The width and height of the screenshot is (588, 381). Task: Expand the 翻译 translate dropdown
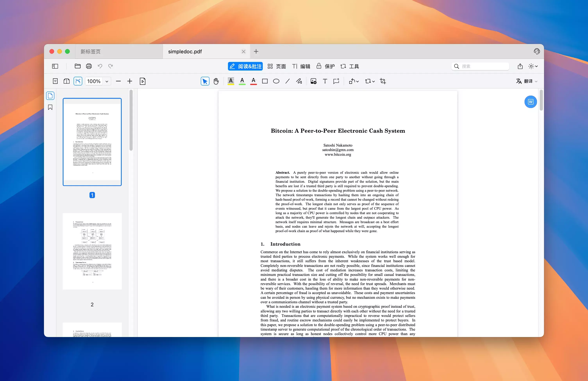point(536,81)
